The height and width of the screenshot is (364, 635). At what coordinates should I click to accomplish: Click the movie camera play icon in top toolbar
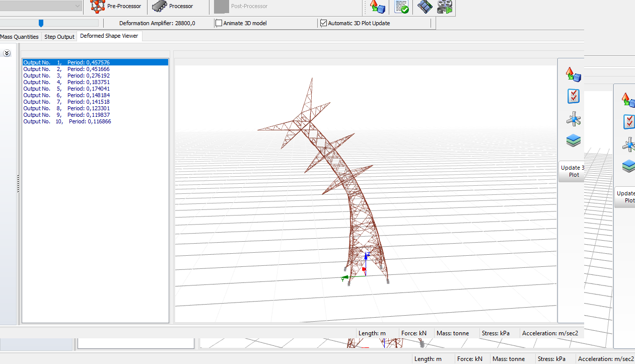(445, 7)
